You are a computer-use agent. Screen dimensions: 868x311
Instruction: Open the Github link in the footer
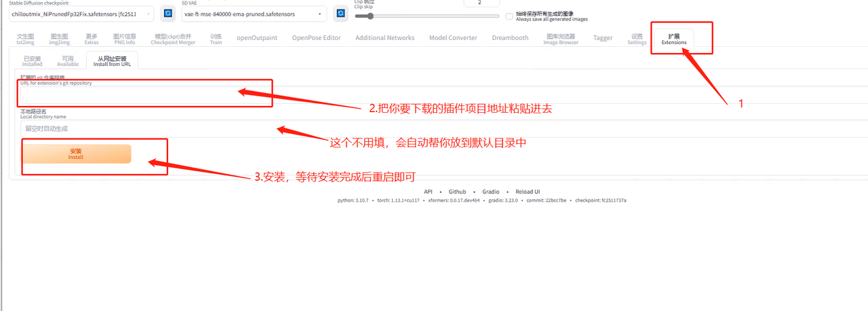click(x=457, y=192)
